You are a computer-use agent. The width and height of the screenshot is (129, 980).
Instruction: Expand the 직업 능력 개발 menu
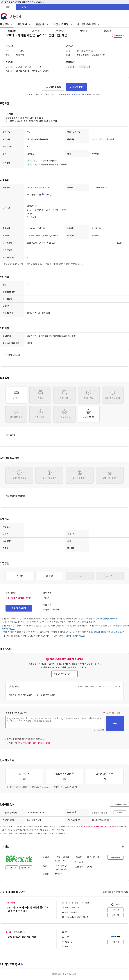pos(63,24)
